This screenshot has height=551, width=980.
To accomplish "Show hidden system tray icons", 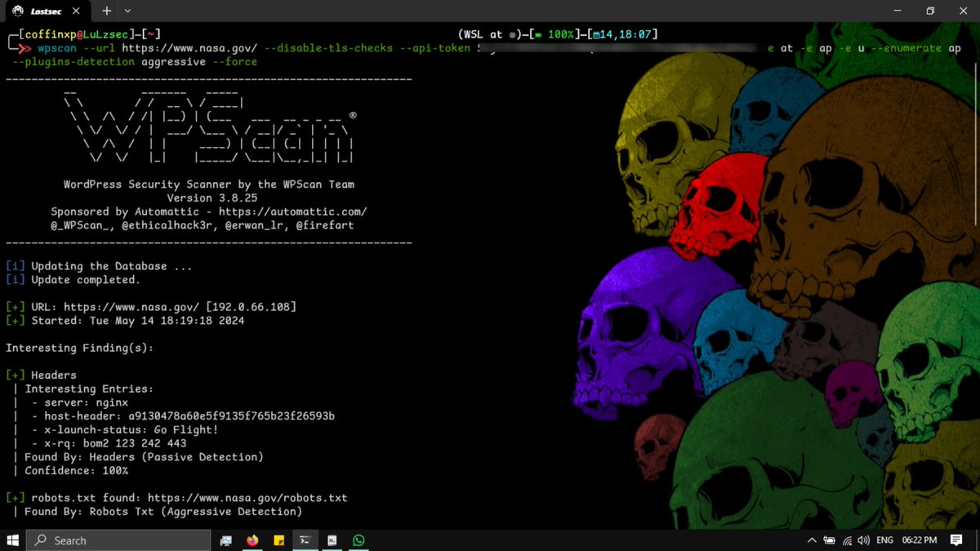I will (812, 540).
